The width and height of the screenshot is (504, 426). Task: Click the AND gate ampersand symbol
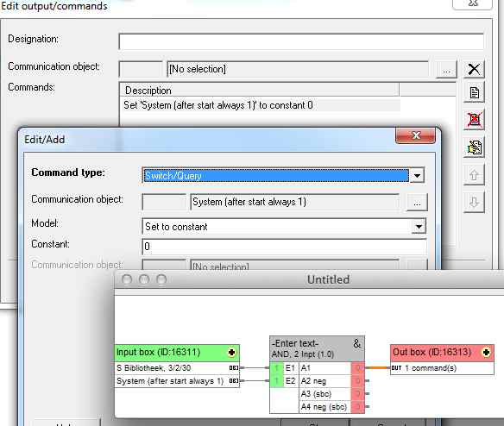pos(356,344)
